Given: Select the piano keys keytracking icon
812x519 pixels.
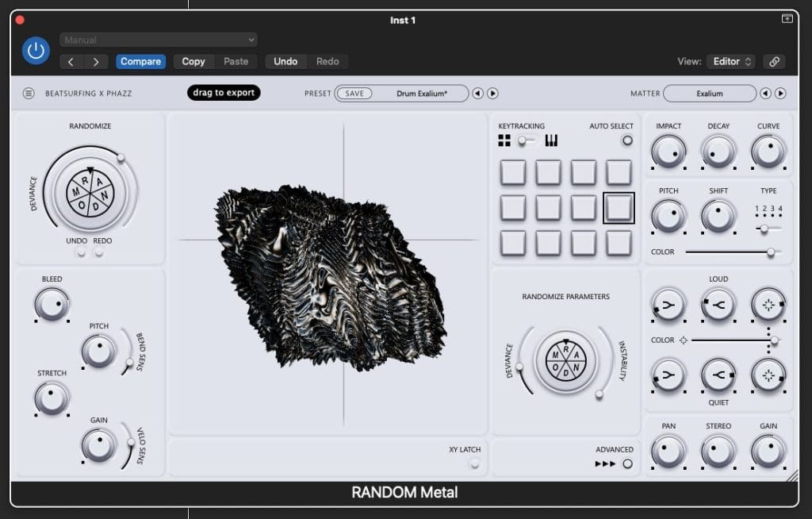Looking at the screenshot, I should tap(551, 140).
